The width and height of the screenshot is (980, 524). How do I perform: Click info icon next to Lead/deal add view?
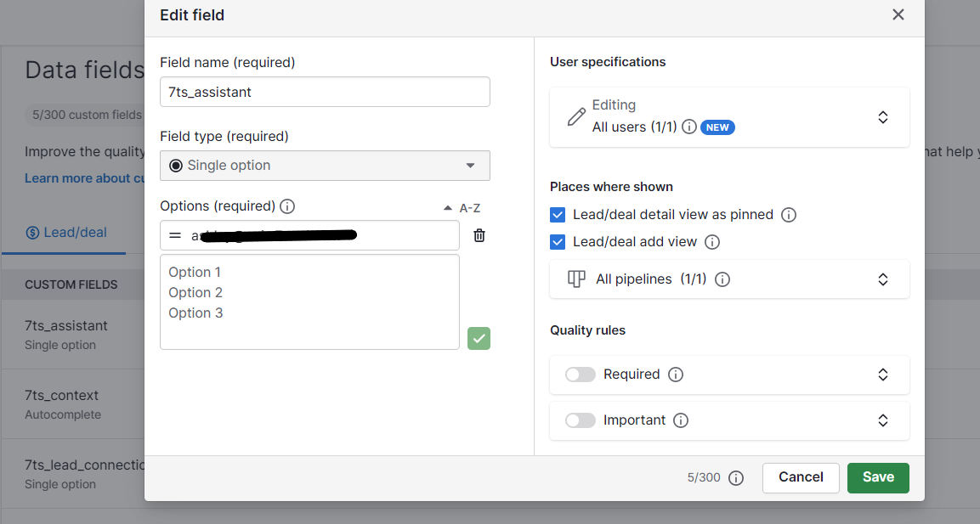click(712, 242)
